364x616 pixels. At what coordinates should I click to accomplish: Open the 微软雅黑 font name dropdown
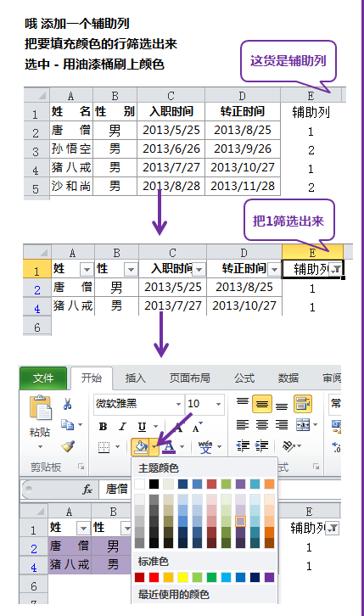pos(178,404)
